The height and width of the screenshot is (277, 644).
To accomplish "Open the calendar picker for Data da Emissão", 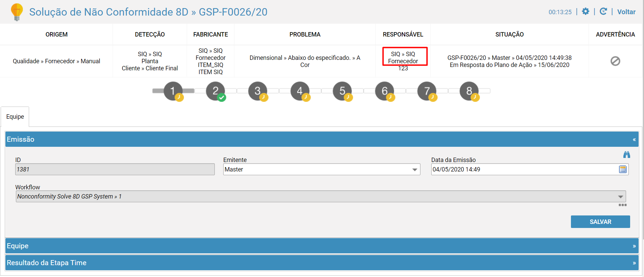I will 623,169.
